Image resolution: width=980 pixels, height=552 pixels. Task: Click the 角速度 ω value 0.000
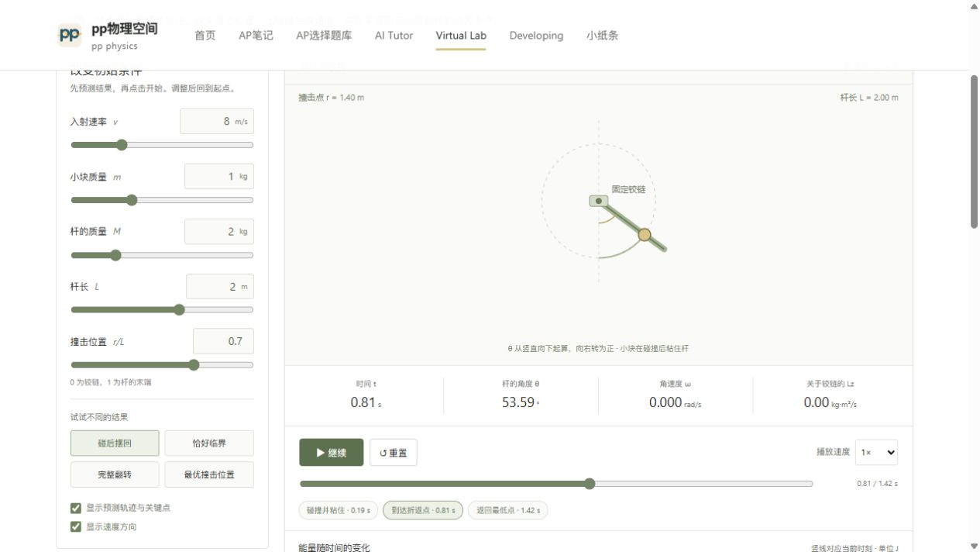[x=665, y=402]
